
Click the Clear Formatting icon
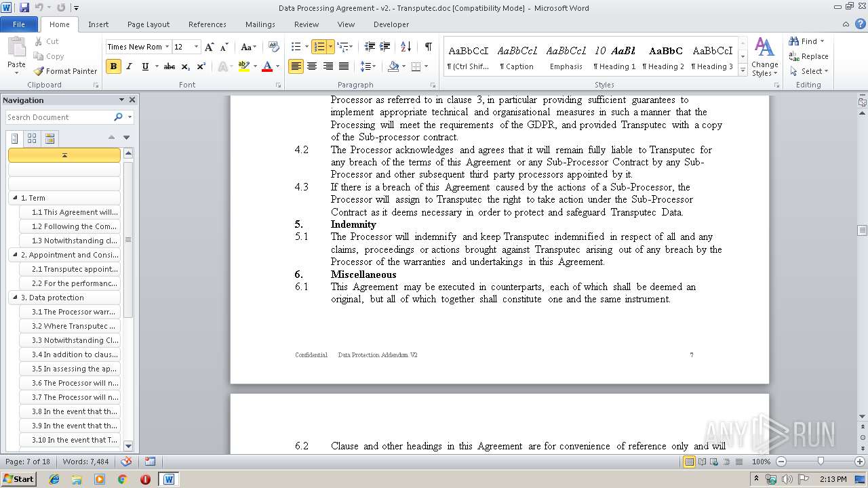click(x=273, y=47)
